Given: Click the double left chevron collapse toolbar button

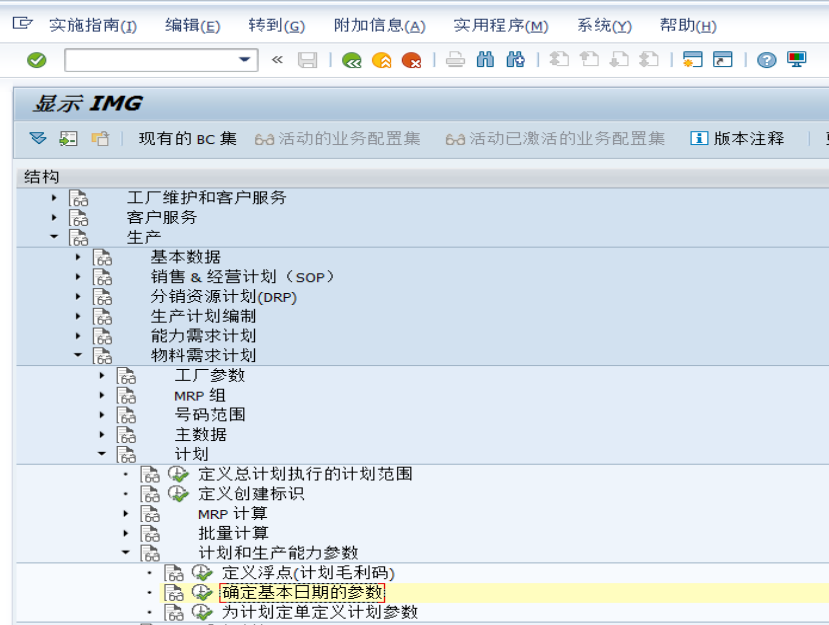Looking at the screenshot, I should [x=277, y=60].
